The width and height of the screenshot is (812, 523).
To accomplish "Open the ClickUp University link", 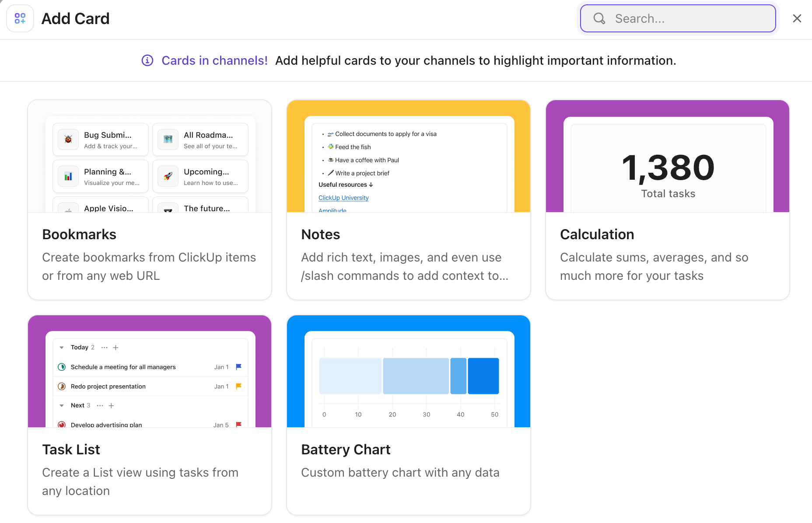I will [x=343, y=198].
